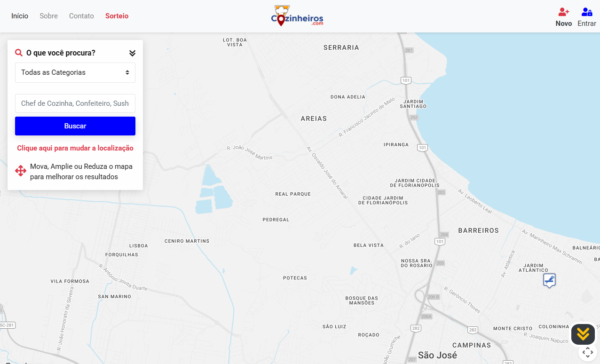This screenshot has height=364, width=600.
Task: Collapse the search panel double-chevron
Action: pos(132,53)
